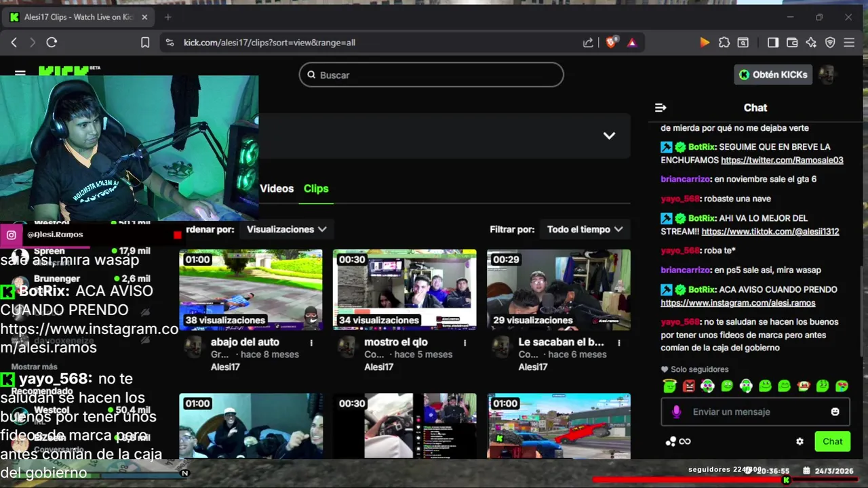This screenshot has width=868, height=488.
Task: Go forward with the browser forward arrow
Action: point(33,43)
